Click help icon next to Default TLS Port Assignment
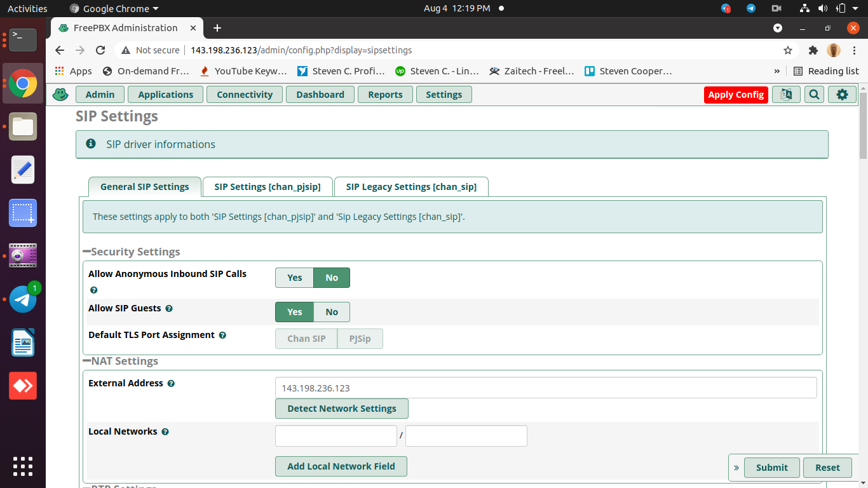 (x=222, y=335)
